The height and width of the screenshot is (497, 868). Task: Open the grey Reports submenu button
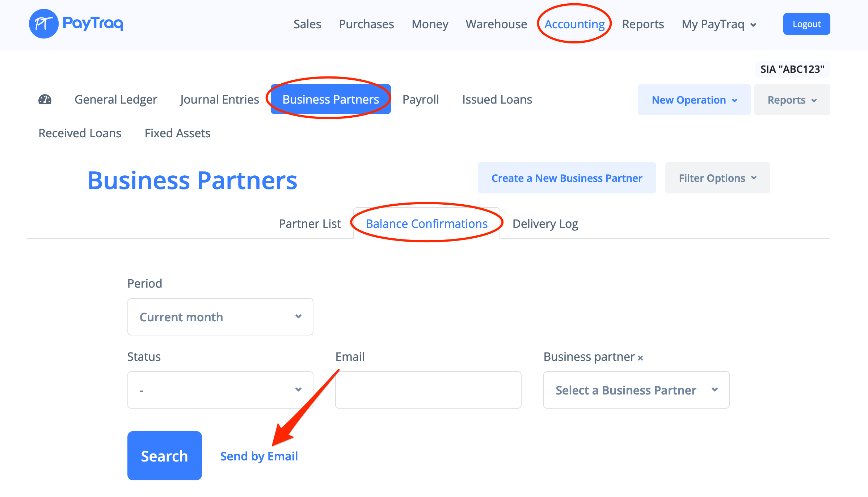coord(792,100)
